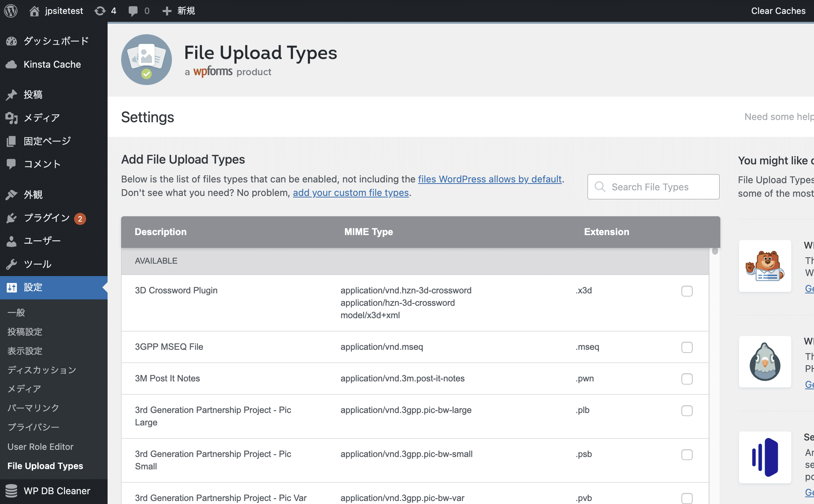Enable the .plb Pic Large checkbox
The height and width of the screenshot is (504, 814).
687,410
